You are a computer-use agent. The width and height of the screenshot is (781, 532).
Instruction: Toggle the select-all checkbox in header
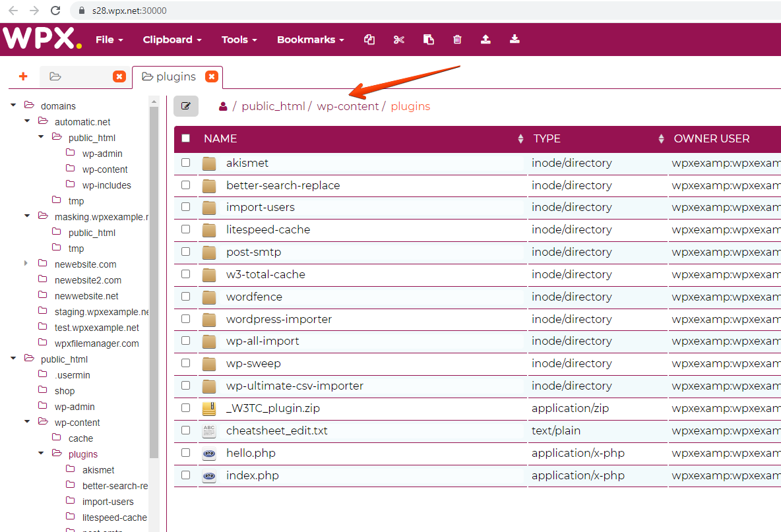pyautogui.click(x=186, y=138)
